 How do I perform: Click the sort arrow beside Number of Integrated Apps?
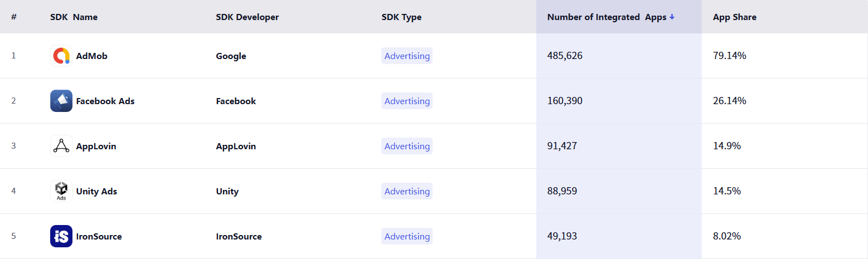[672, 17]
